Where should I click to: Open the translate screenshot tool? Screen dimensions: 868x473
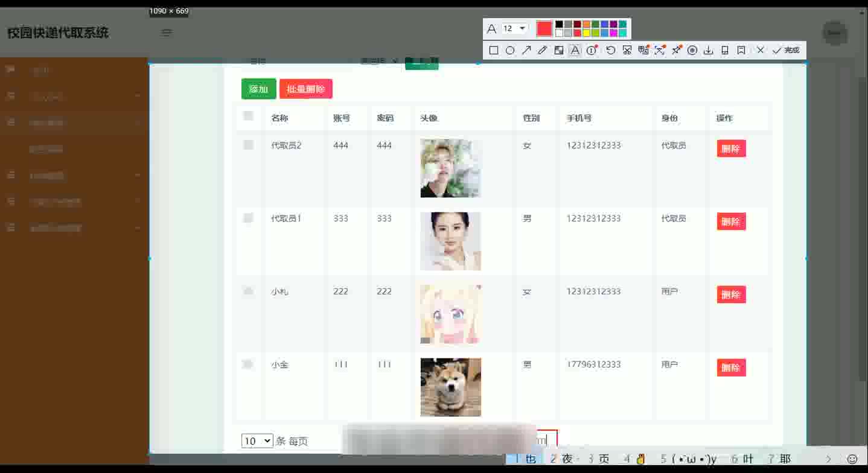643,51
